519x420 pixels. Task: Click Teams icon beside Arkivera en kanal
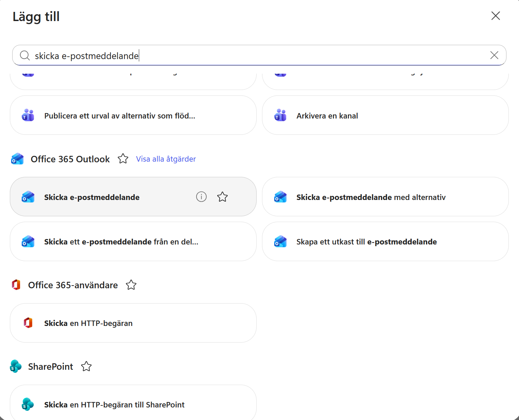280,115
